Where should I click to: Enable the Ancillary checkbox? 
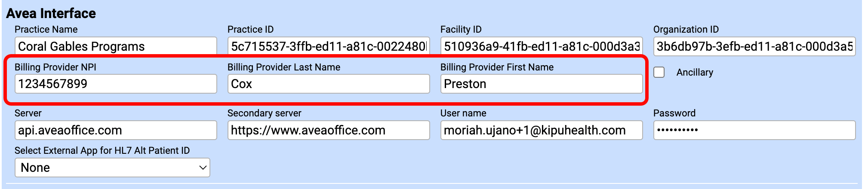(659, 72)
